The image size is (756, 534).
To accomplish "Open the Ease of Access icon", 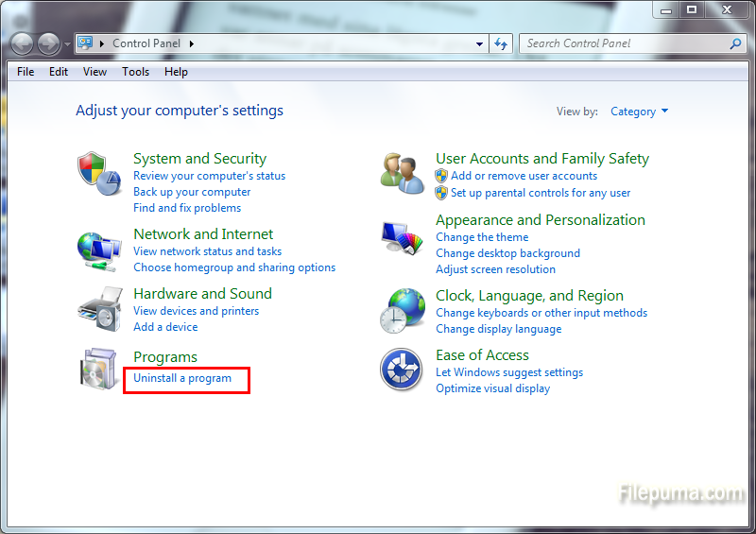I will click(x=402, y=370).
